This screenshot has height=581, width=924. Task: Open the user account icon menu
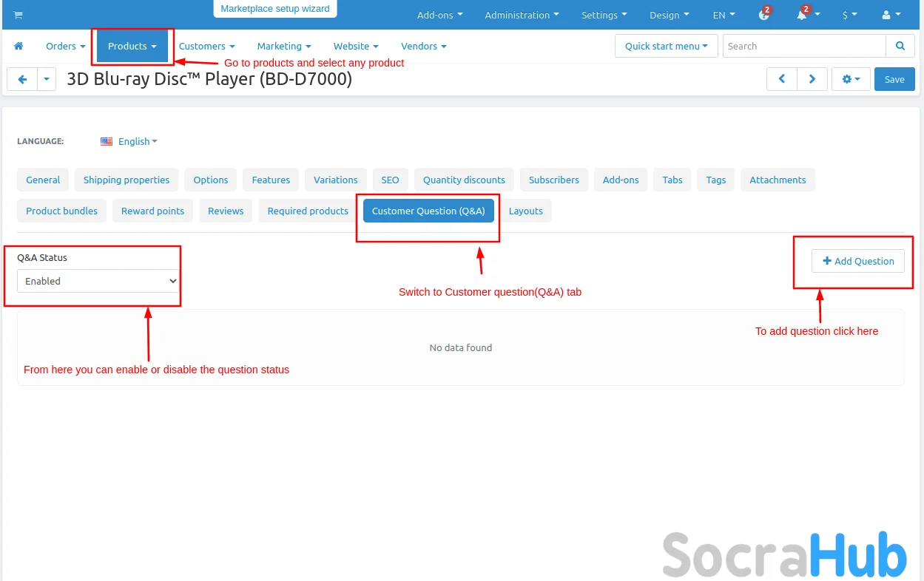point(891,15)
